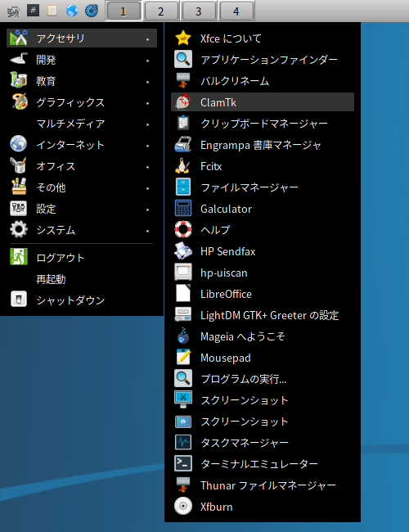409x532 pixels.
Task: Switch to workspace 4
Action: (236, 11)
